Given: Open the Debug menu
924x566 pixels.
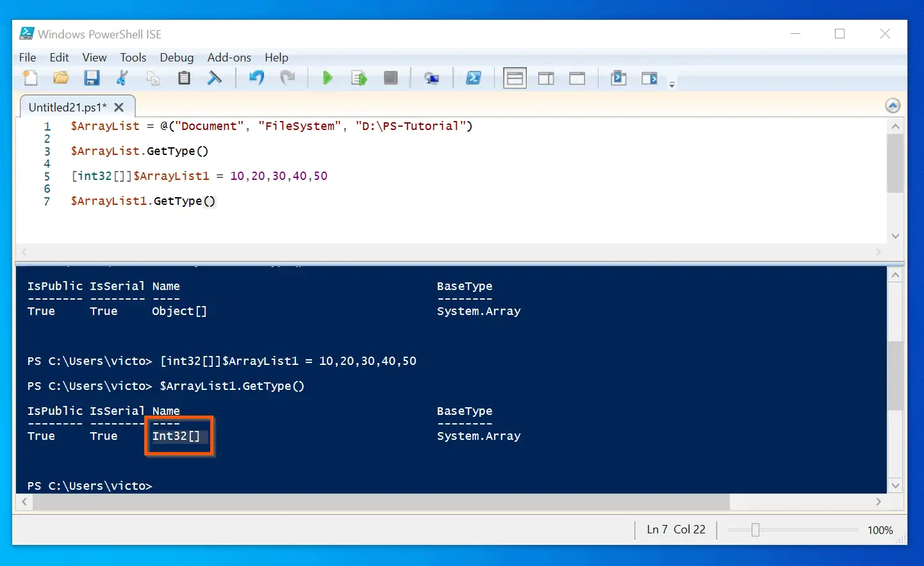Looking at the screenshot, I should pos(176,58).
